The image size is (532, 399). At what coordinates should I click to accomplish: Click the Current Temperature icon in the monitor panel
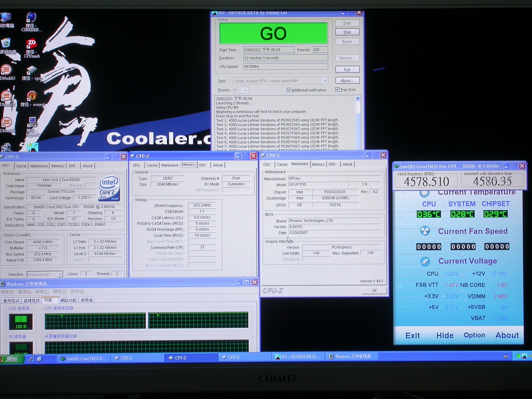(x=424, y=193)
